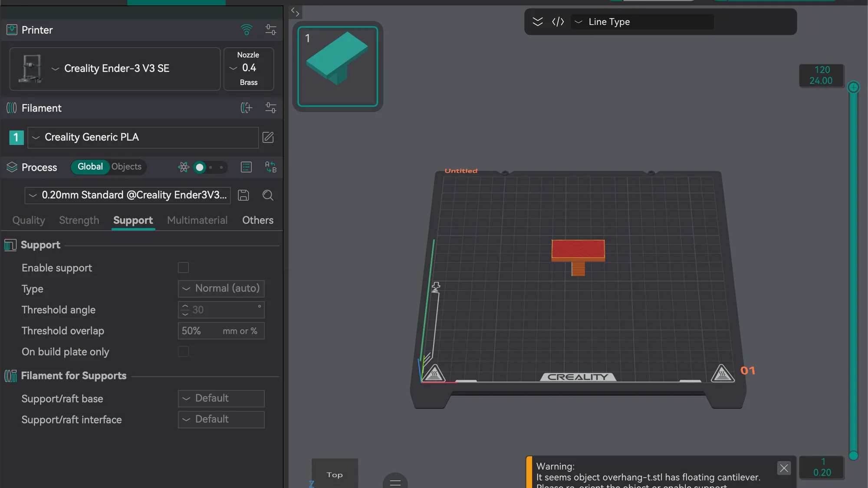
Task: Click the layers icon next to Process
Action: click(x=12, y=167)
